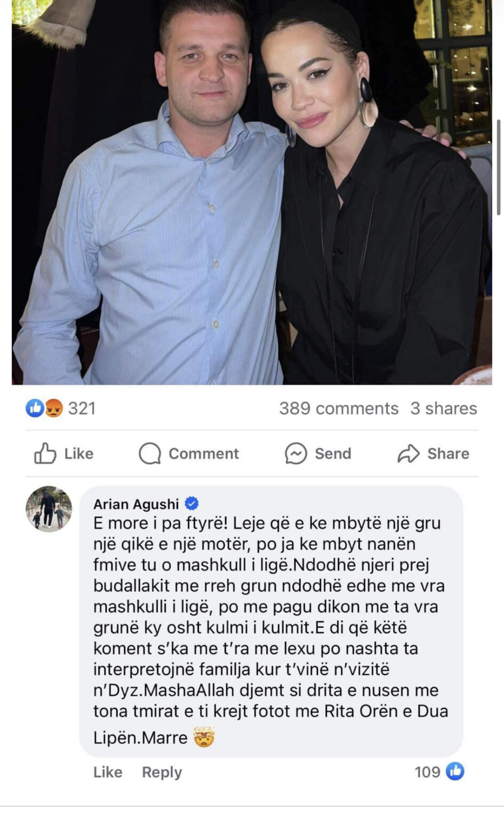The width and height of the screenshot is (504, 820).
Task: Tap the Comment speech bubble icon
Action: [x=150, y=454]
